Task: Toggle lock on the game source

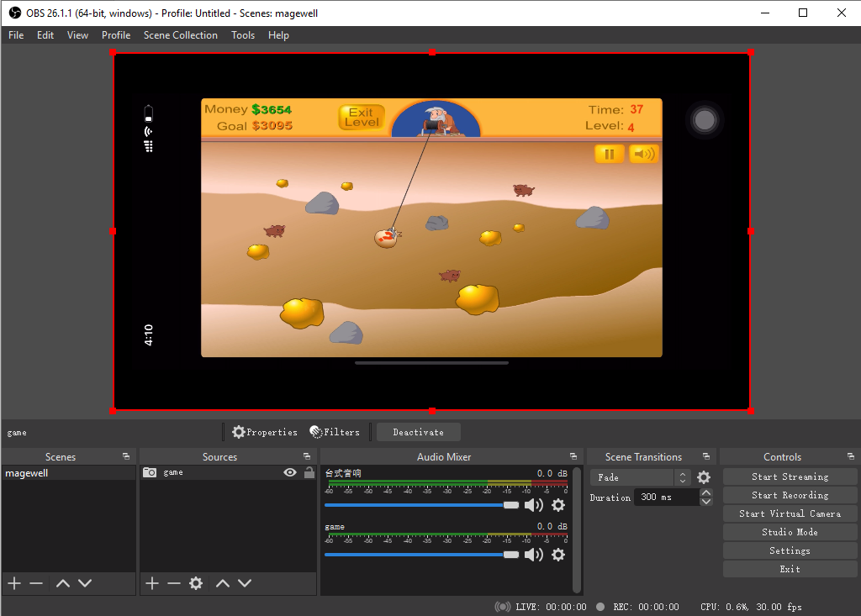Action: click(309, 472)
